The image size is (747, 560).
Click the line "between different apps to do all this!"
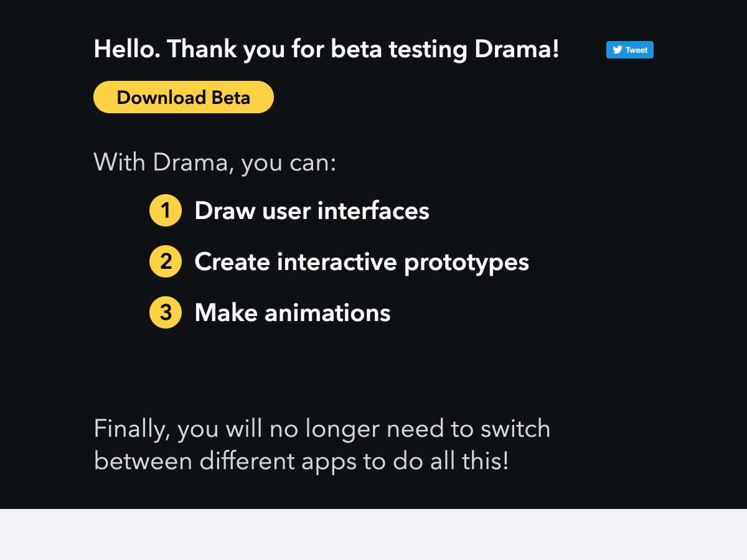click(x=301, y=461)
